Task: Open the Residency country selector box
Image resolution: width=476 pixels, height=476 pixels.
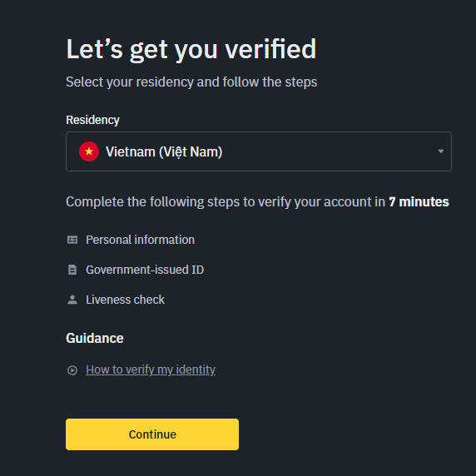Action: coord(259,151)
